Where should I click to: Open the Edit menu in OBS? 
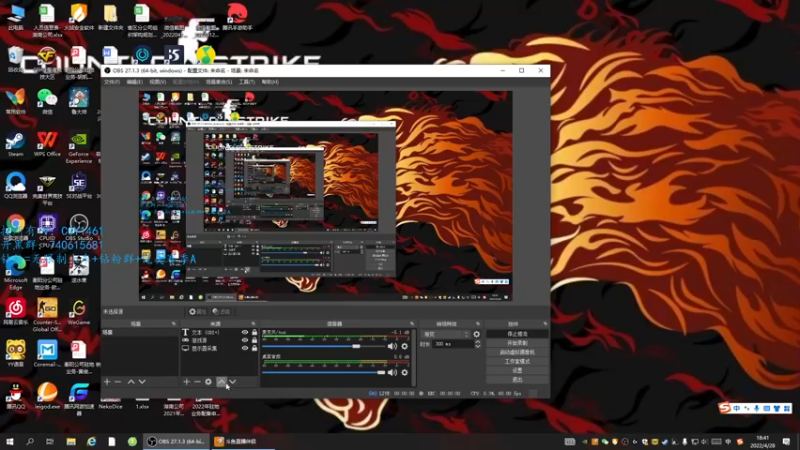[x=134, y=82]
